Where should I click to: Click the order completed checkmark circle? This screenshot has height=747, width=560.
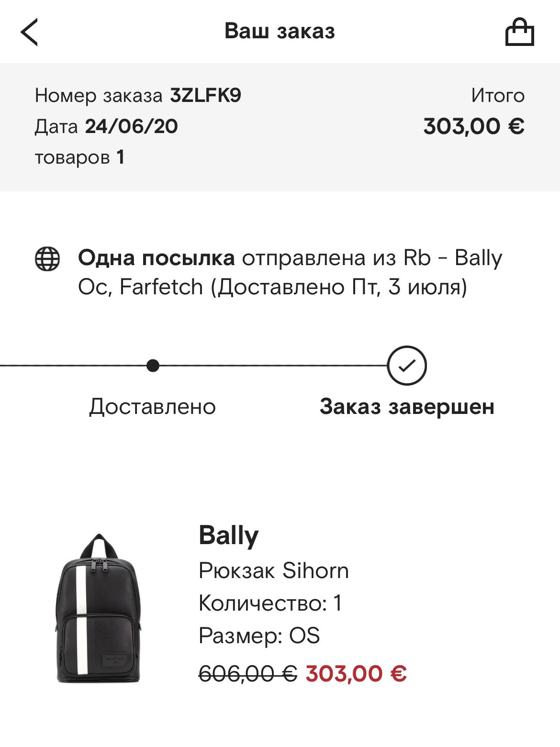(x=406, y=366)
